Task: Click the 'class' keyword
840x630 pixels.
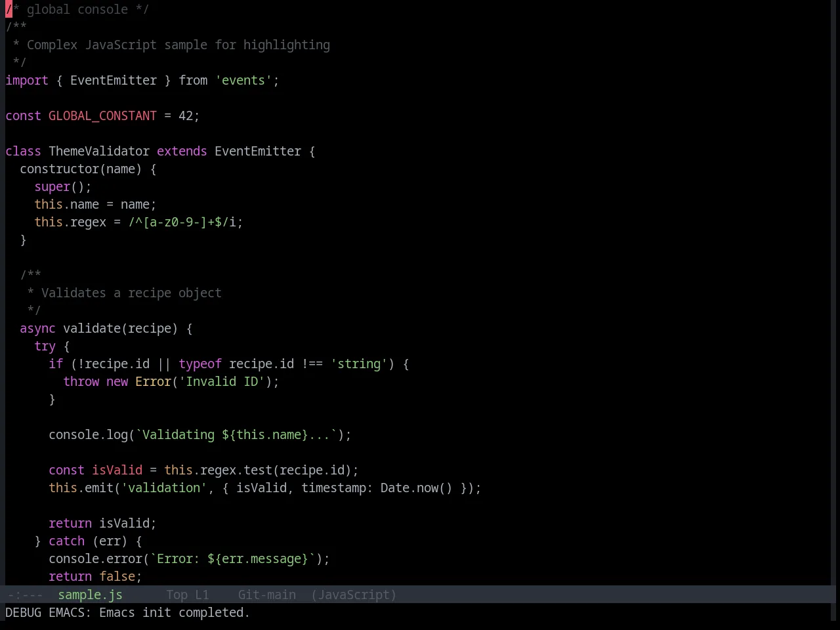Action: point(23,151)
